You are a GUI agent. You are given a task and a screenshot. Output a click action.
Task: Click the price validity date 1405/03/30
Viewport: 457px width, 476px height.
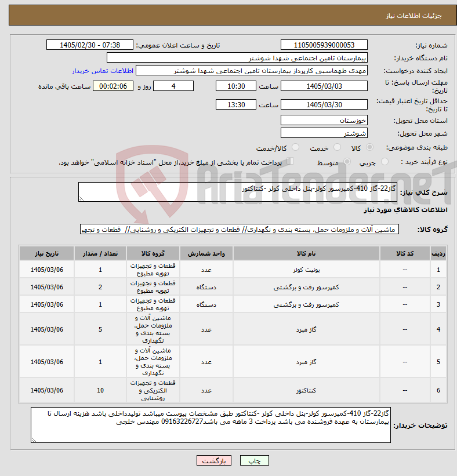[324, 105]
